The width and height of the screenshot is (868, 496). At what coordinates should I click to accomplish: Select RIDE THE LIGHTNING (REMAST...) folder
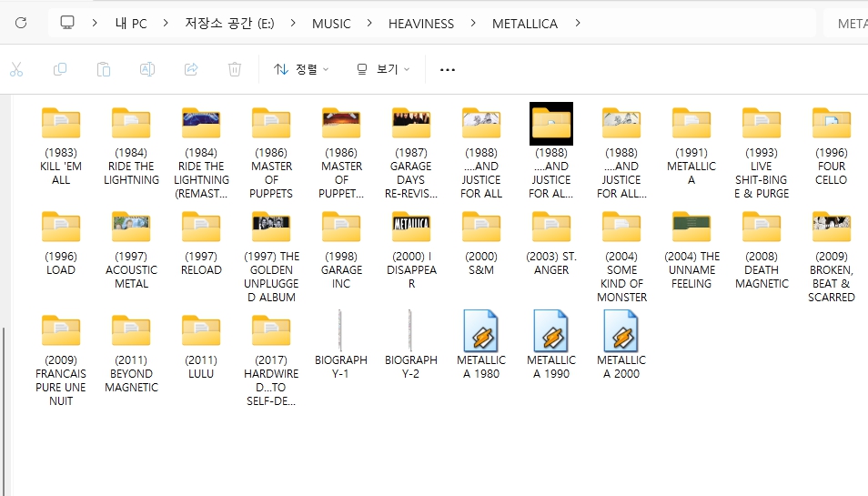(201, 153)
